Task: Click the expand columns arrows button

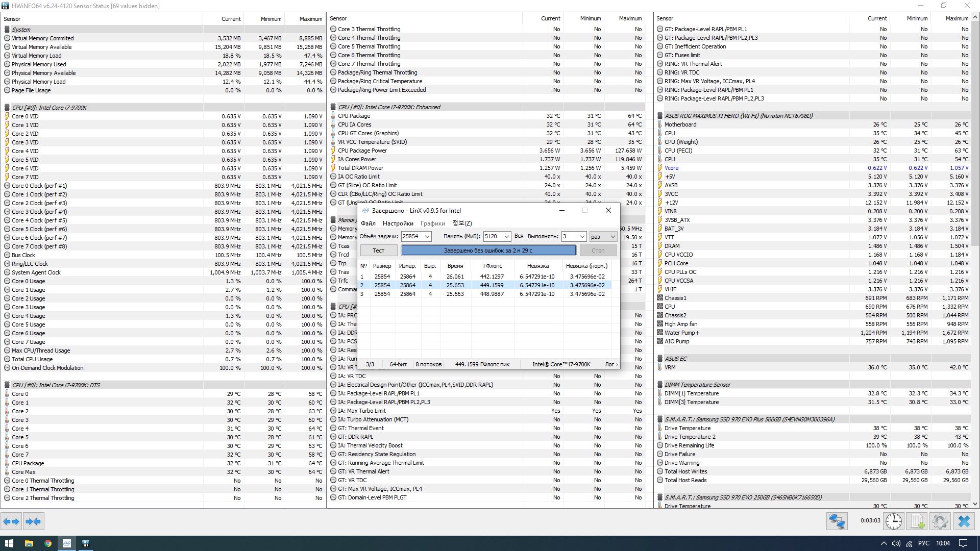Action: pyautogui.click(x=11, y=521)
